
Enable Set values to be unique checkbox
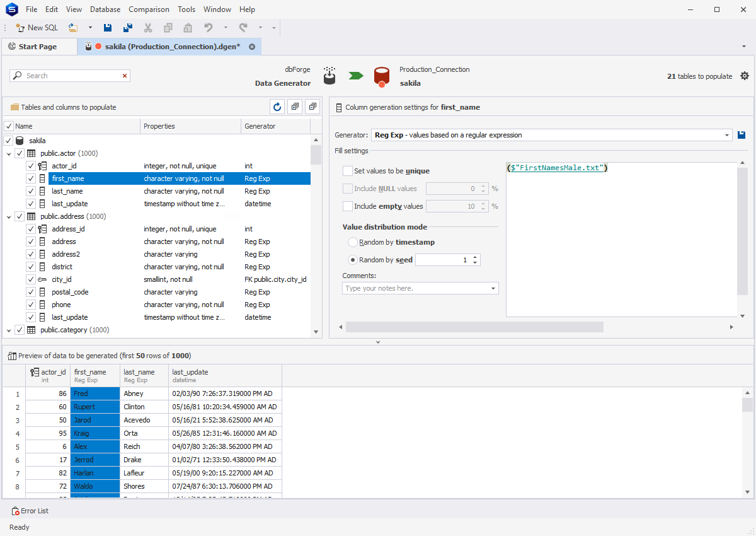(348, 171)
